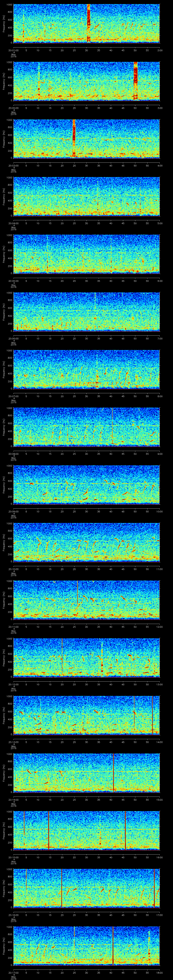Viewport: 173px width, 980px height.
Task: Click the 20:10:00 start time label
Action: point(13,569)
